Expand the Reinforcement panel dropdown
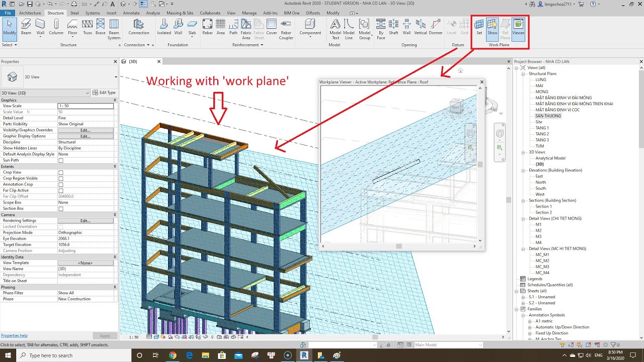This screenshot has height=362, width=644. [x=248, y=45]
